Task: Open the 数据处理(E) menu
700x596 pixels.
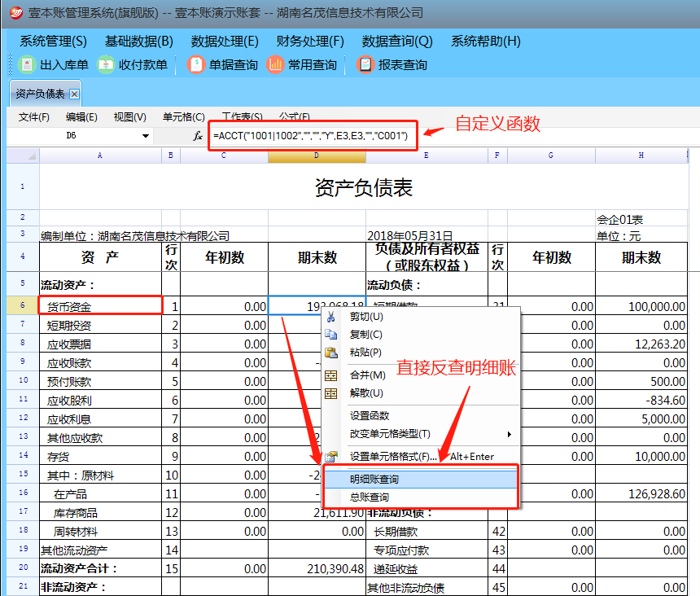Action: [x=225, y=42]
